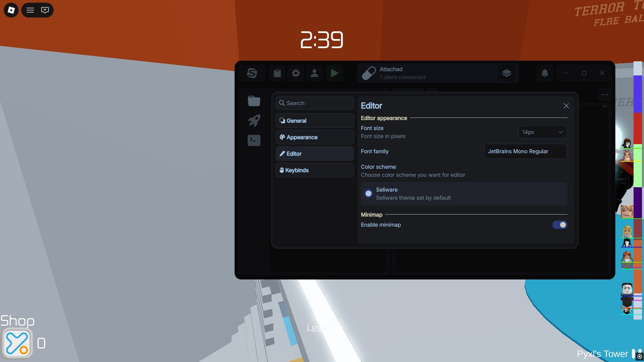Select the Editor settings tab
Image resolution: width=644 pixels, height=362 pixels.
pos(315,154)
